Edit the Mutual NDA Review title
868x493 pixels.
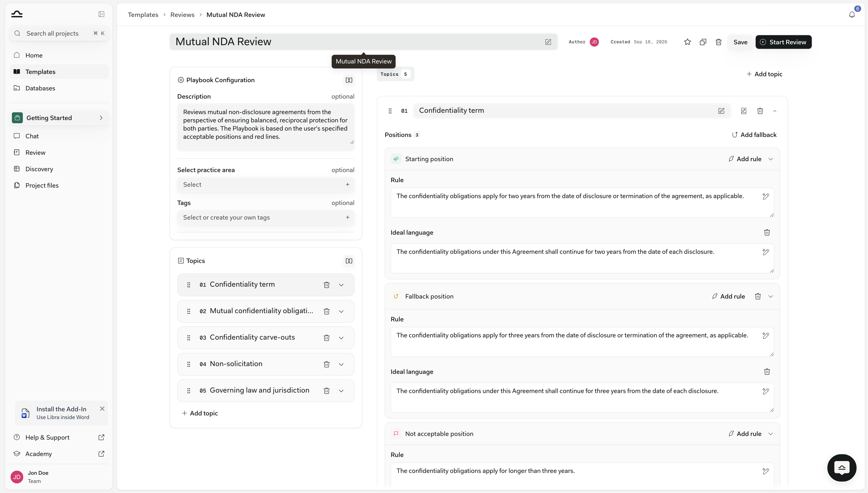point(548,42)
